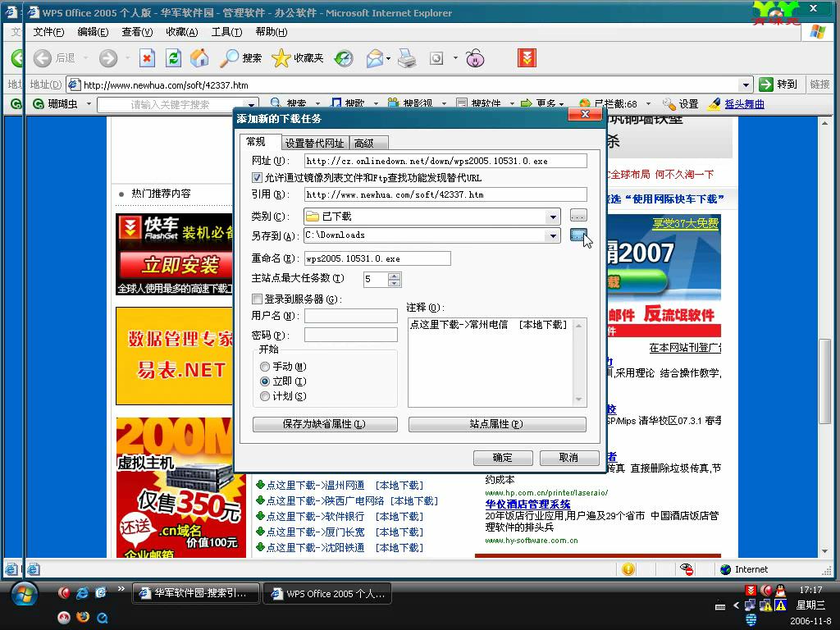Click the 重命名 filename input field
Image resolution: width=840 pixels, height=630 pixels.
point(377,258)
